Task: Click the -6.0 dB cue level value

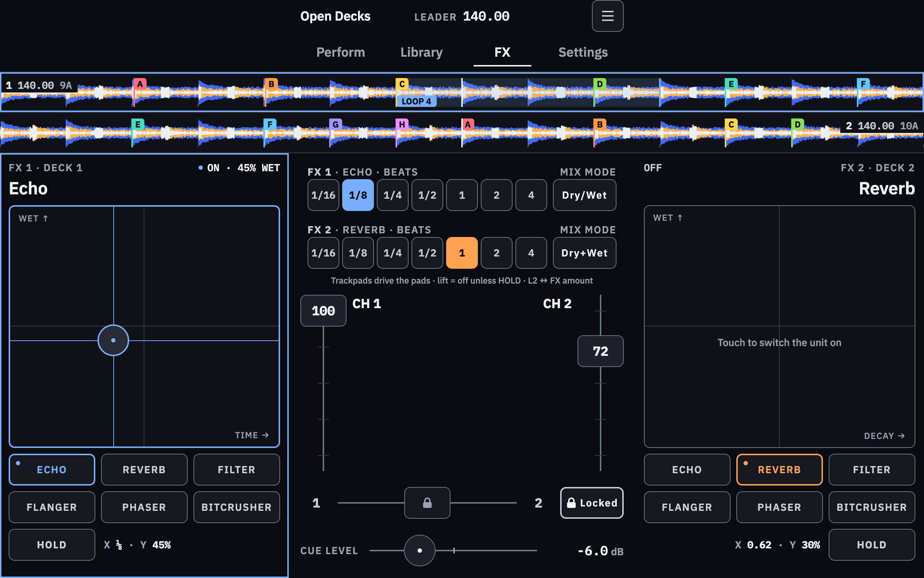Action: 600,551
